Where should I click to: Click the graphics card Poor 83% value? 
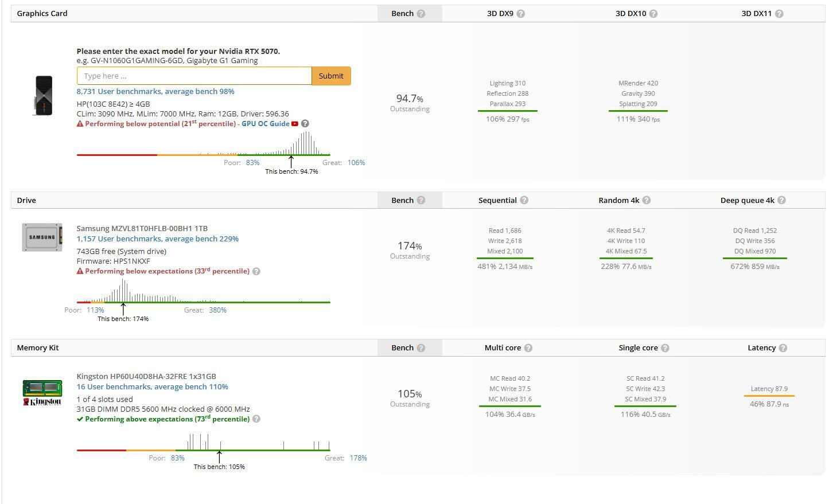(x=253, y=163)
